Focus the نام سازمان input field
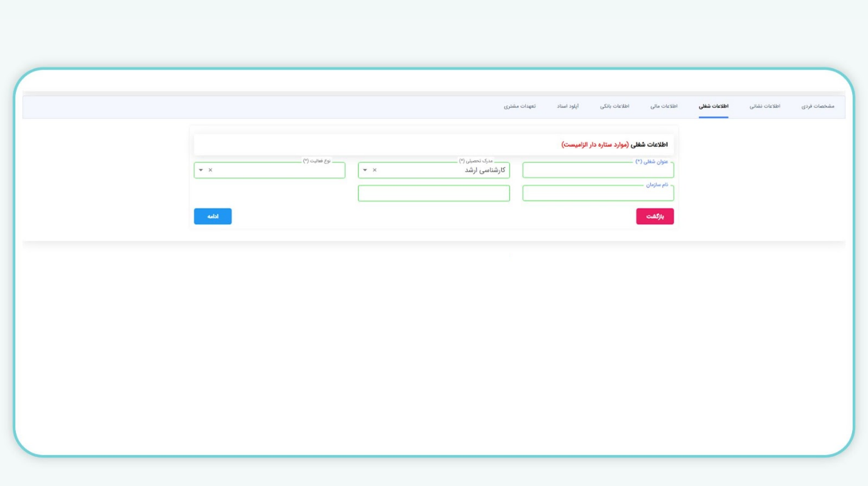This screenshot has width=868, height=486. click(598, 194)
